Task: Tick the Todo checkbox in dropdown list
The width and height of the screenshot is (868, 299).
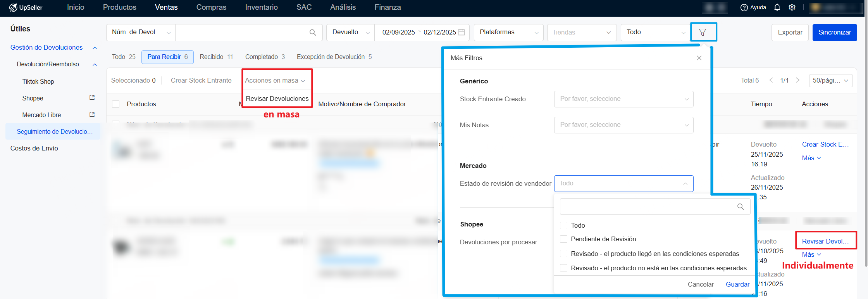Action: [564, 225]
